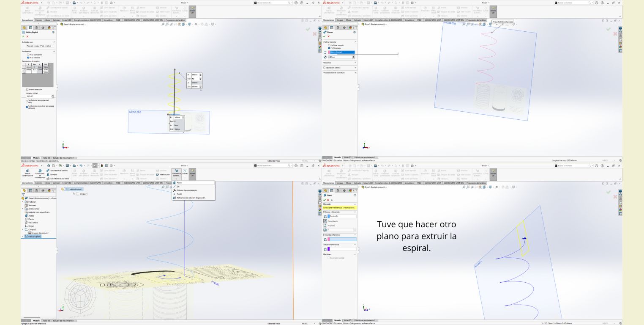Image resolution: width=644 pixels, height=325 pixels.
Task: Choose 'Sentido inverso al de las agujas del reloj'
Action: [27, 107]
